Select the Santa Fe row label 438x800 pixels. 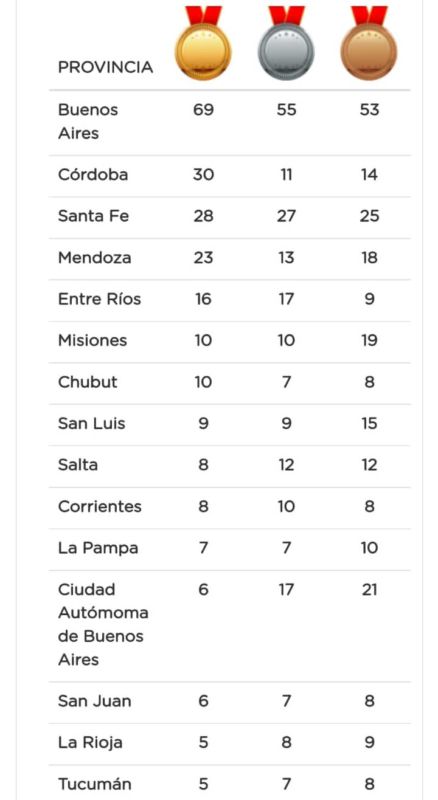[93, 216]
